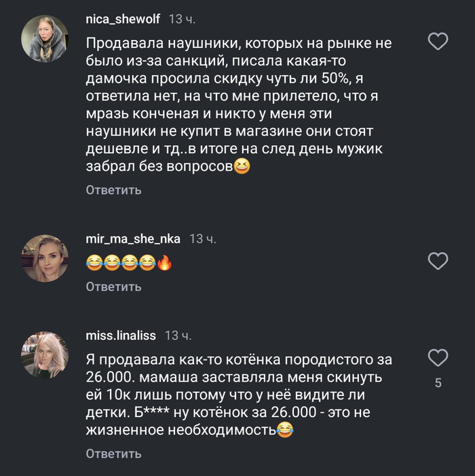Go to miss.linaliss username link

tap(121, 336)
